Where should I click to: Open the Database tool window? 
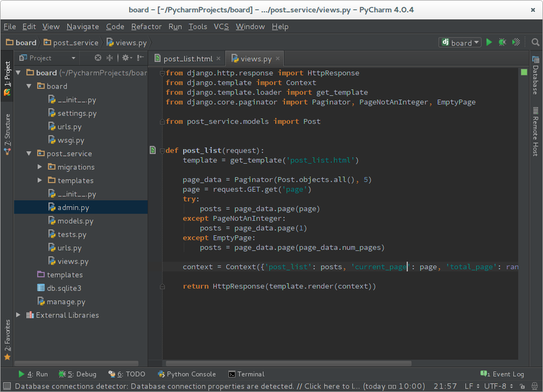[536, 75]
